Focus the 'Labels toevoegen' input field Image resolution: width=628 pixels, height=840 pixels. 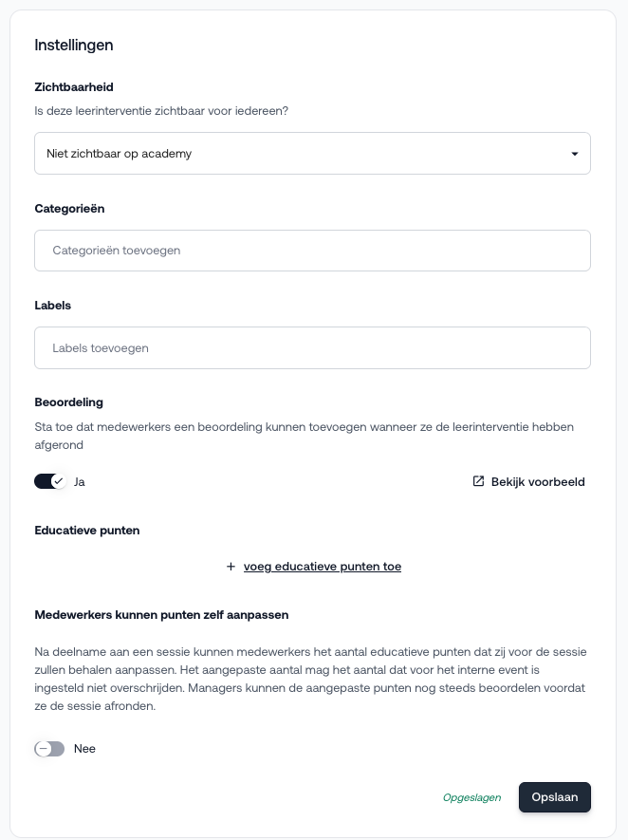312,348
